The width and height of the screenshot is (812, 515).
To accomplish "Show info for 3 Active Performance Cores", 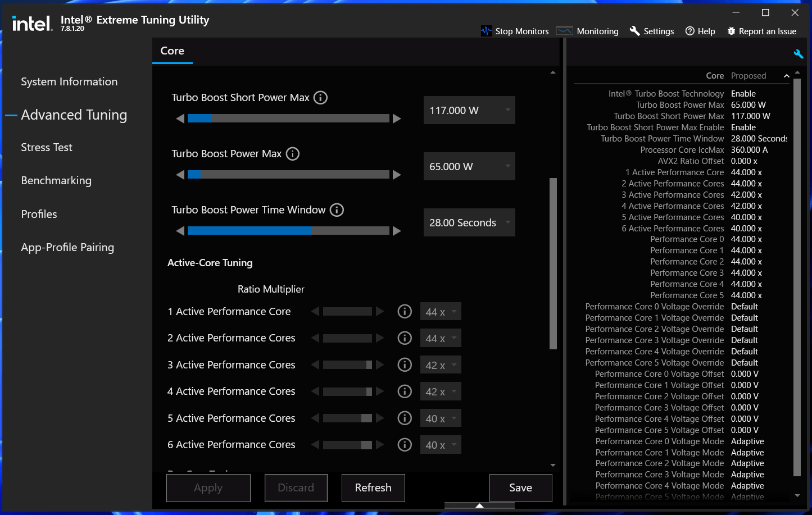I will pos(405,364).
